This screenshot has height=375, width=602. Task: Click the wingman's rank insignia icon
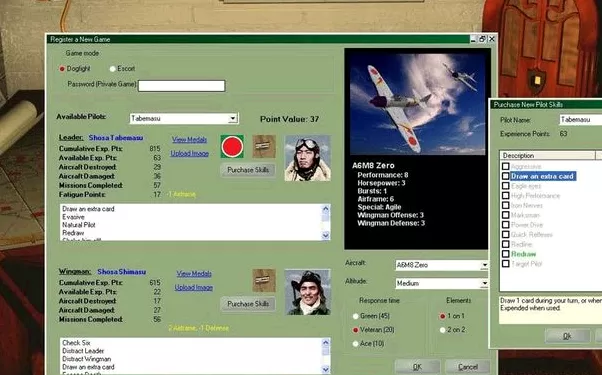click(264, 281)
